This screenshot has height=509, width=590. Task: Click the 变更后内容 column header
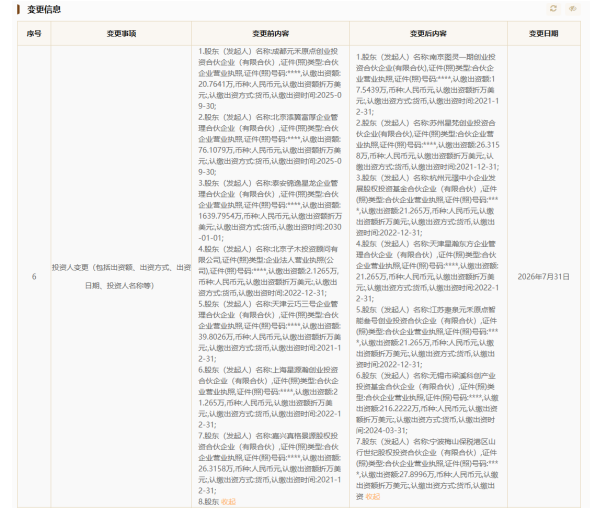point(428,33)
